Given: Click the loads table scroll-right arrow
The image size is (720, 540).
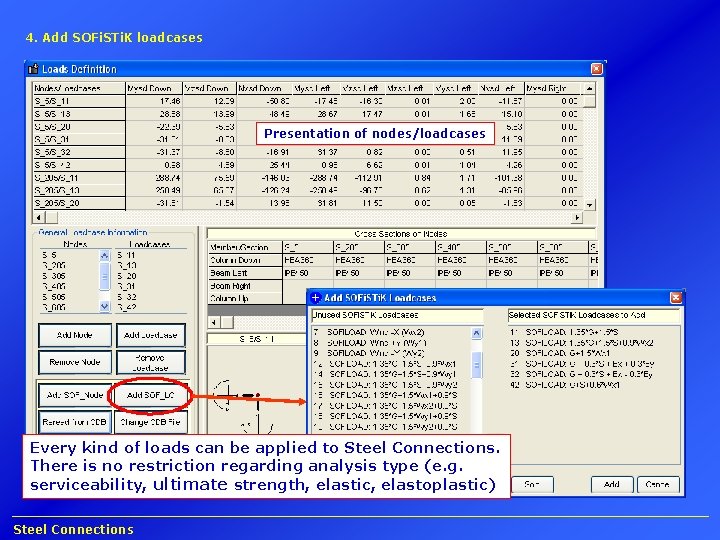Looking at the screenshot, I should [x=577, y=217].
